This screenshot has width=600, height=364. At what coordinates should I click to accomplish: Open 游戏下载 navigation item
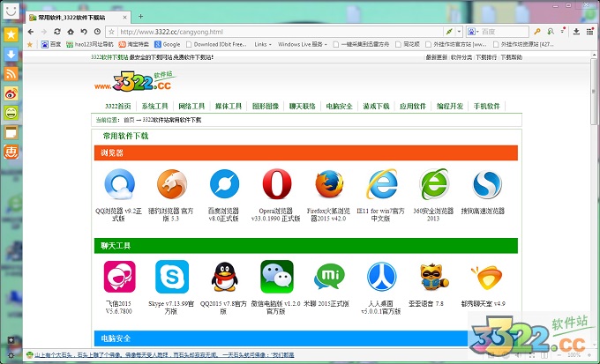376,107
